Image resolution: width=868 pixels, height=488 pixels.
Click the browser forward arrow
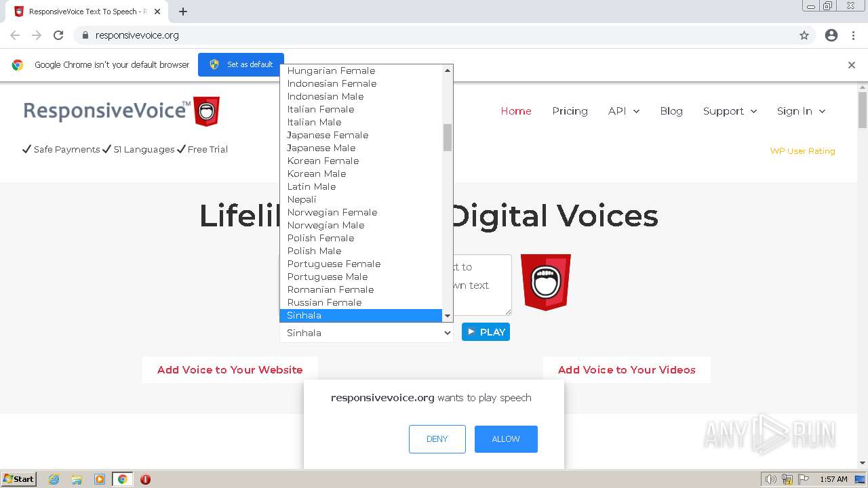37,35
